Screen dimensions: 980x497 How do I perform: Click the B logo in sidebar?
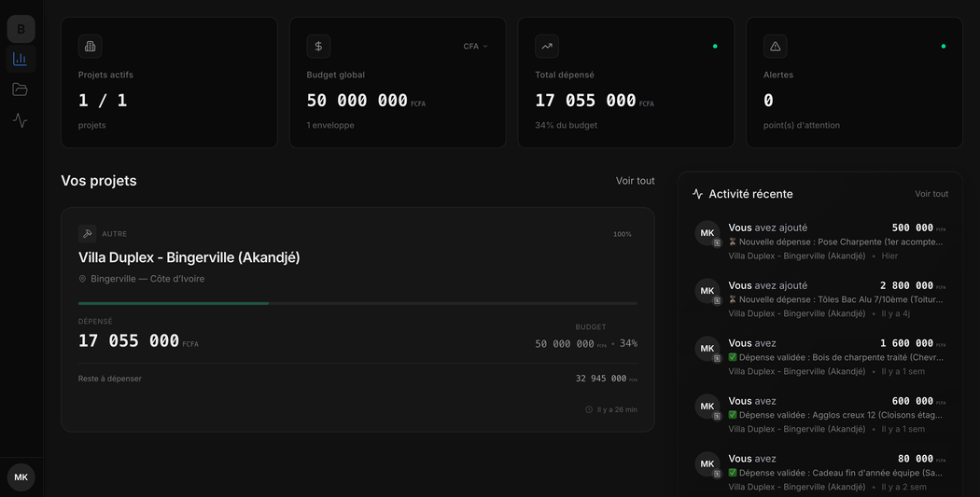coord(21,29)
